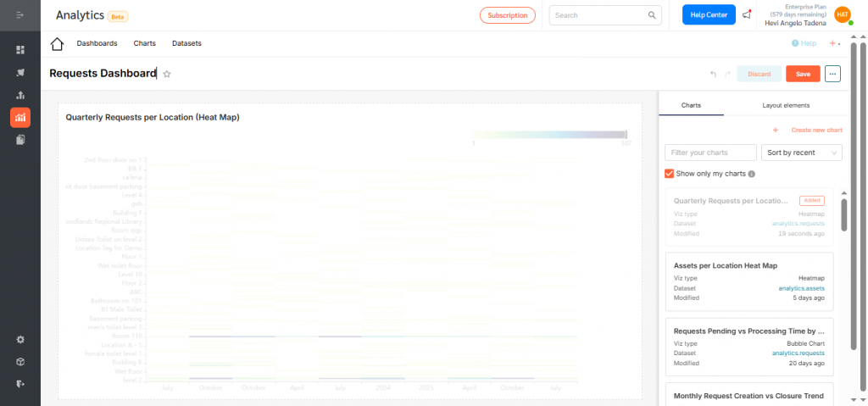Click the home icon in the navigation bar

click(x=58, y=44)
